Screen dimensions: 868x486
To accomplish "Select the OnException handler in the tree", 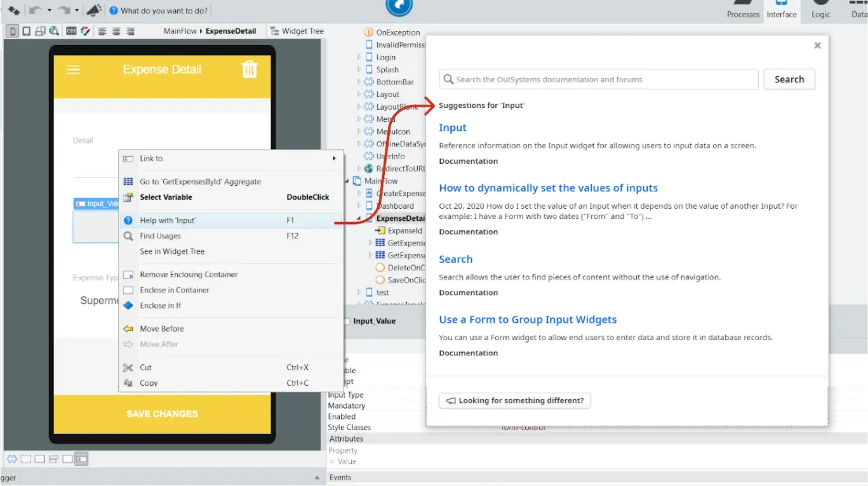I will [x=392, y=32].
